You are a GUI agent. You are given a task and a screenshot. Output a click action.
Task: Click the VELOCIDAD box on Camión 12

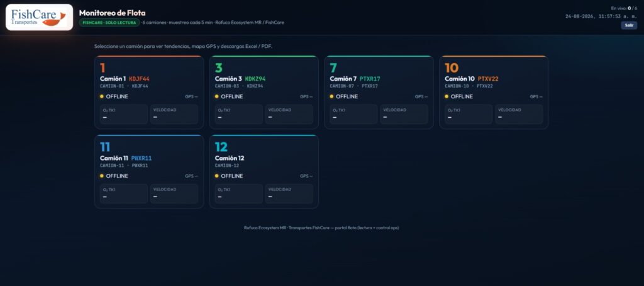coord(289,193)
